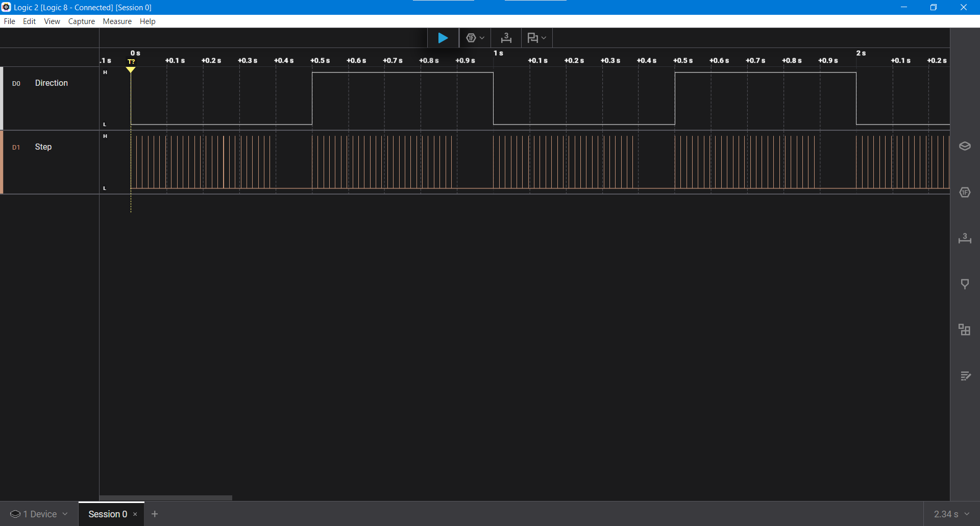Close the Logic 2 window
The image size is (980, 526).
[x=964, y=7]
